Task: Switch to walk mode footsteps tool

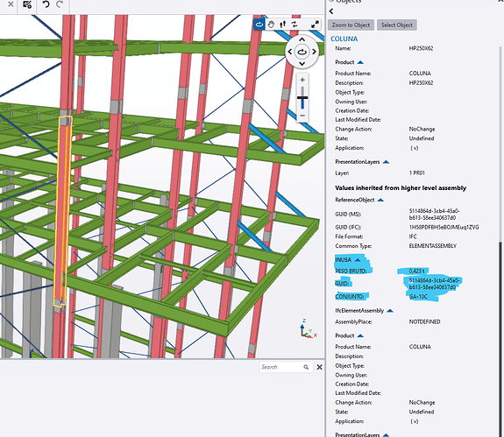Action: click(283, 25)
